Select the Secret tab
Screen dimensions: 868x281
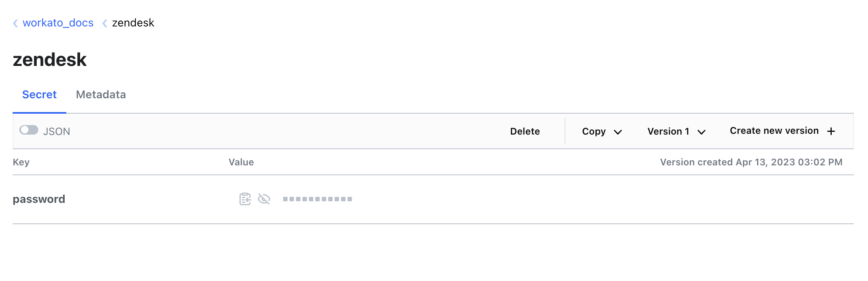(39, 95)
